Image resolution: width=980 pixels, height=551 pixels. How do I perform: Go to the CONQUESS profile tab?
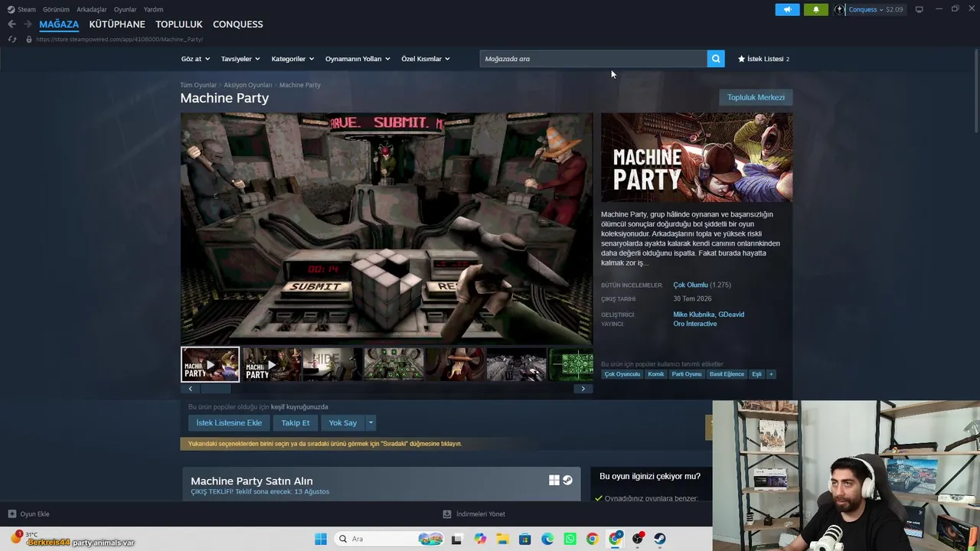pos(238,24)
